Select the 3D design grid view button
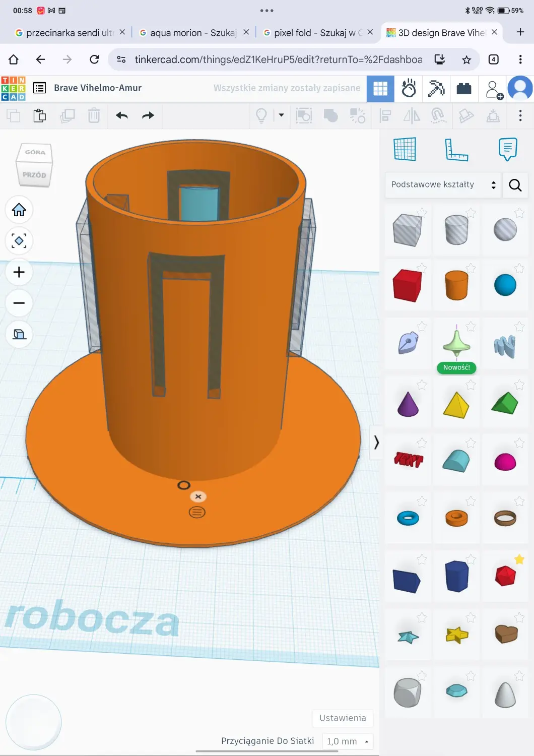534x756 pixels. coord(380,89)
